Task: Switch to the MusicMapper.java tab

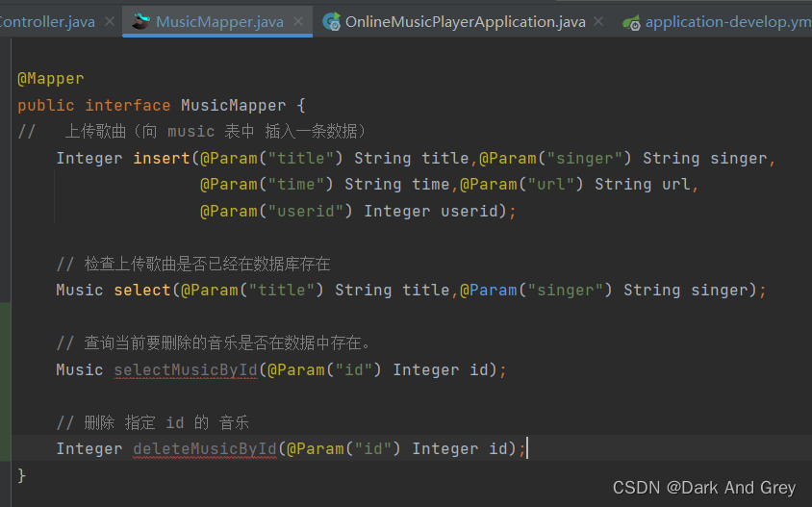Action: point(219,22)
